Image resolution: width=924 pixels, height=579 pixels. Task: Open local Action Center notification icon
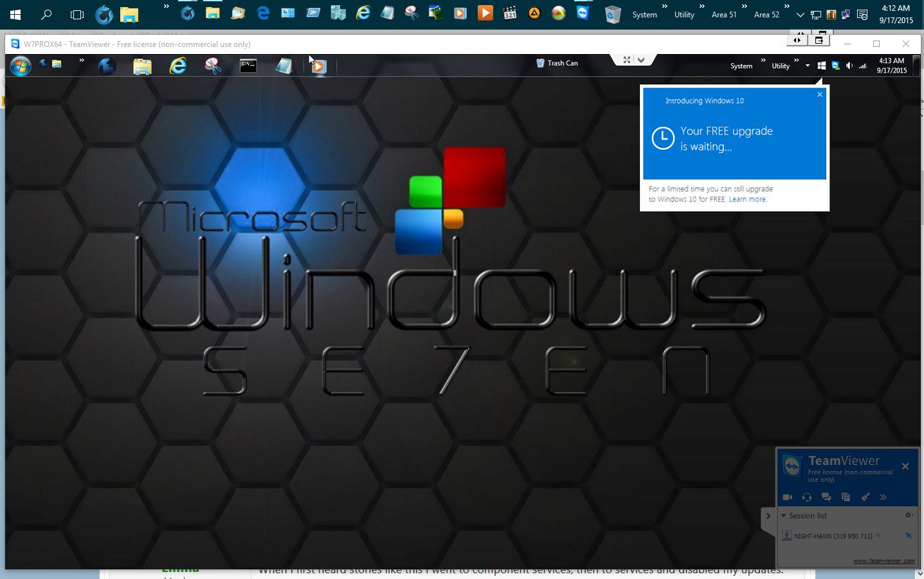tap(862, 14)
